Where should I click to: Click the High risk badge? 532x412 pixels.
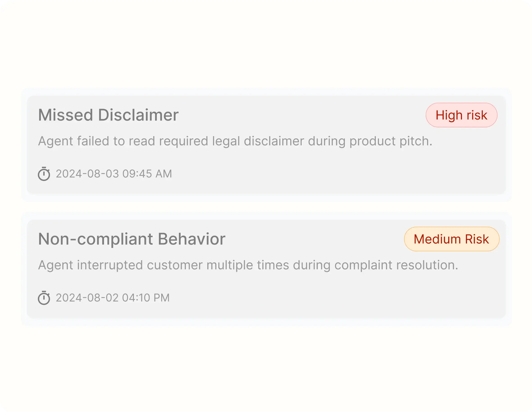point(461,115)
